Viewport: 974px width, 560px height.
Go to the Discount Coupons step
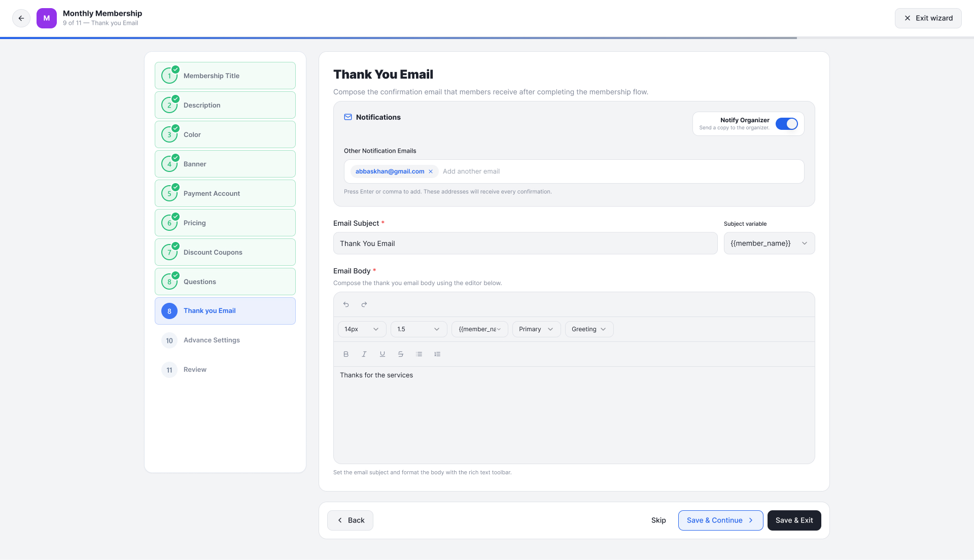pos(225,252)
